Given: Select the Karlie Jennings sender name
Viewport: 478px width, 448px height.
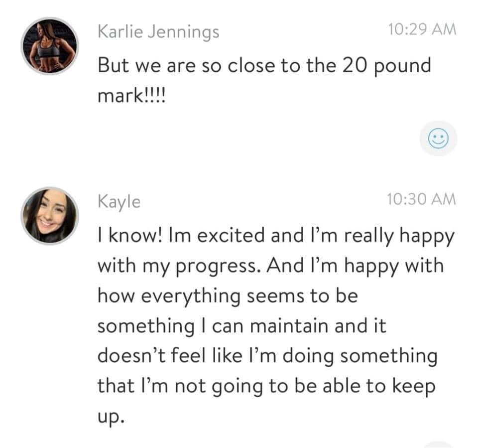Looking at the screenshot, I should (158, 31).
